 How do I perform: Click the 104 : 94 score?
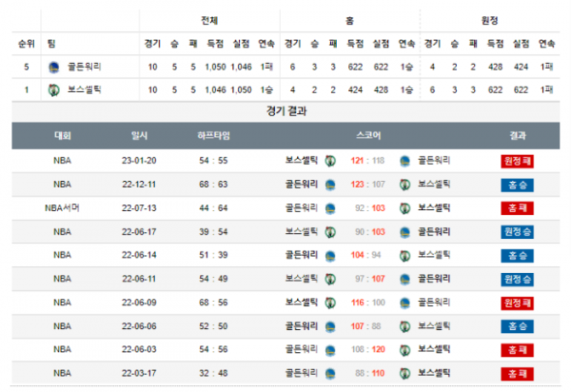coord(365,255)
